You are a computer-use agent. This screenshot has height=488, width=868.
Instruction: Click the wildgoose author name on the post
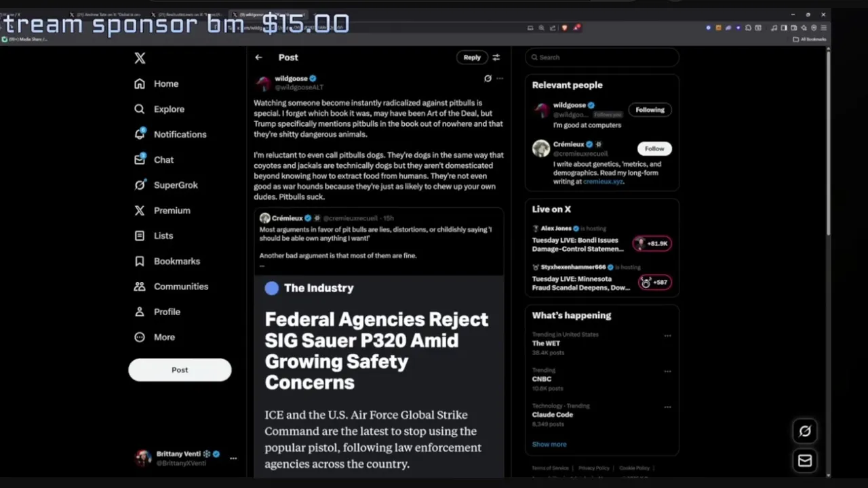[x=291, y=79]
